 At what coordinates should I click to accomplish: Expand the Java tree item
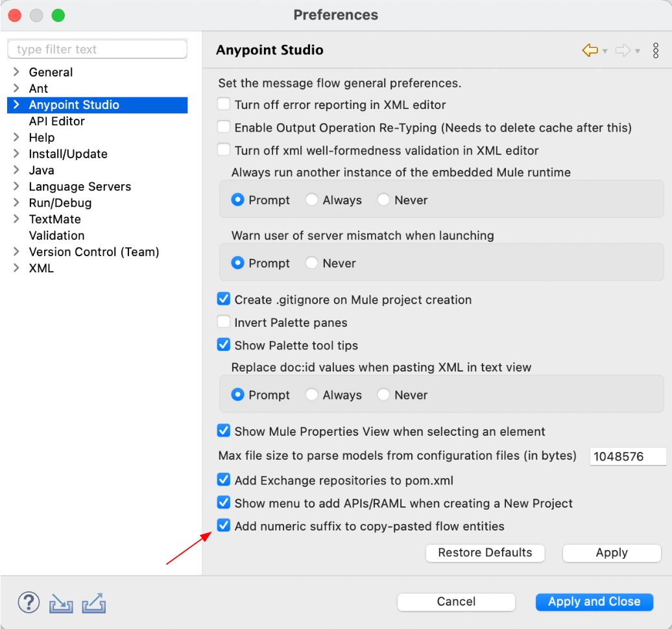coord(16,170)
